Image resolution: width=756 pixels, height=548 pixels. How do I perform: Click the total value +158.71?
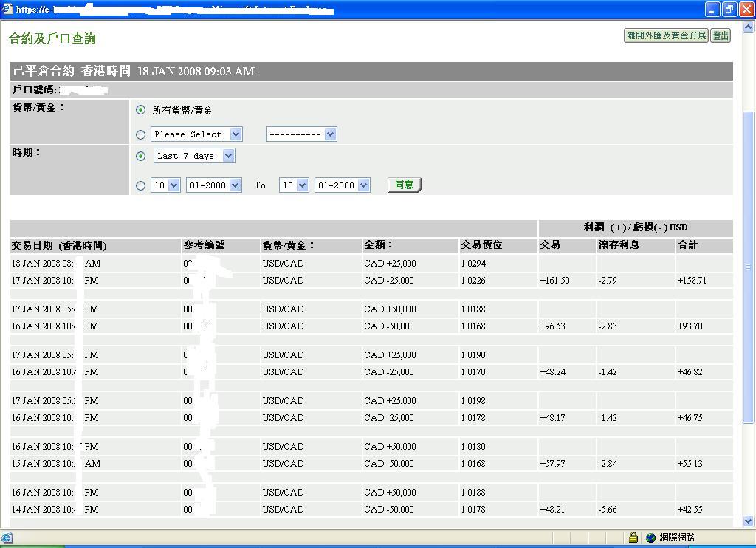[691, 280]
